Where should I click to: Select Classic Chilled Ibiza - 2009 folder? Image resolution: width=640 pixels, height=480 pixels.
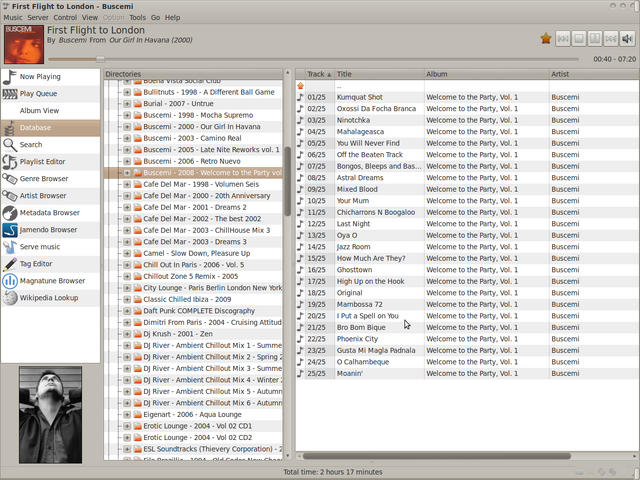187,299
